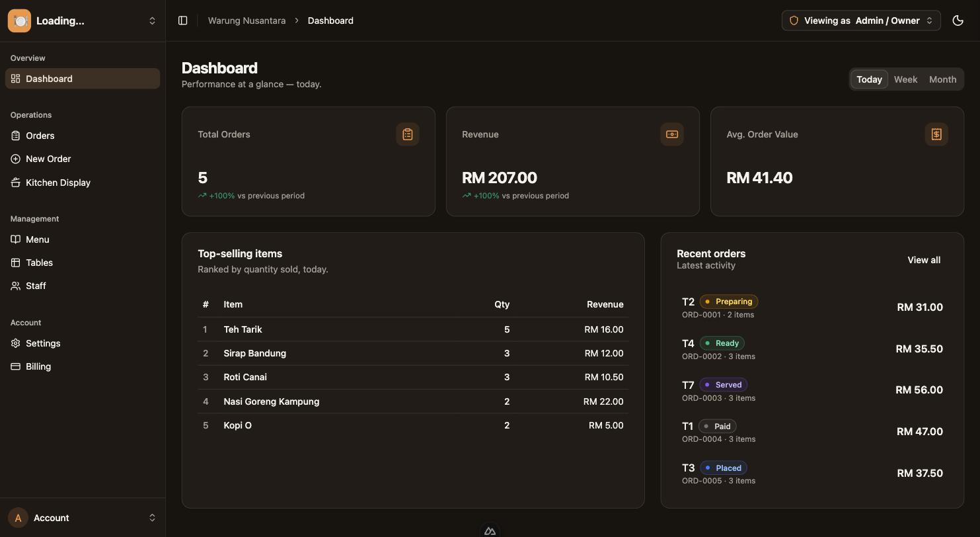The width and height of the screenshot is (980, 537).
Task: Click the Sirap Bandung item row
Action: point(413,353)
